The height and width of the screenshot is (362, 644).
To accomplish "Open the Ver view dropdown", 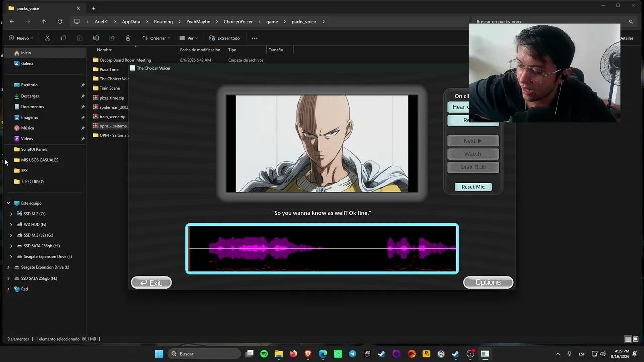I will click(x=189, y=38).
